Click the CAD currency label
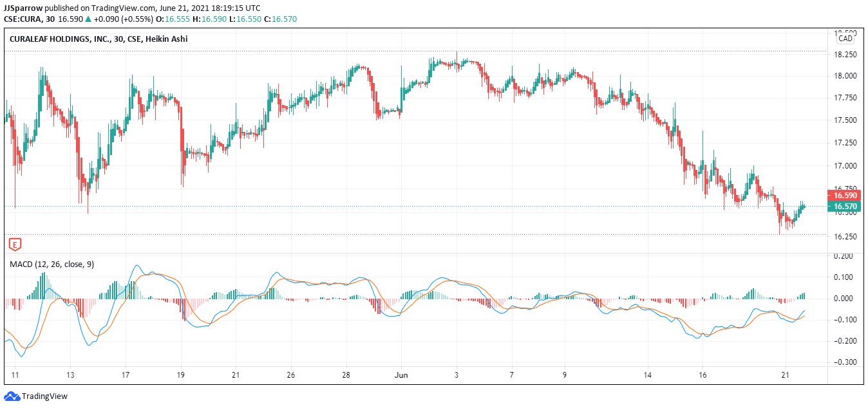868x408 pixels. 845,39
